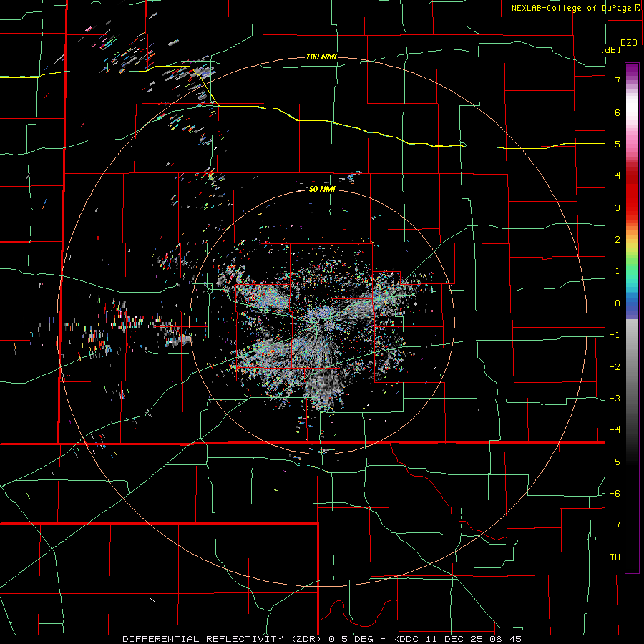Viewport: 644px width, 644px height.
Task: Click the 1 value on the scale
Action: (618, 271)
